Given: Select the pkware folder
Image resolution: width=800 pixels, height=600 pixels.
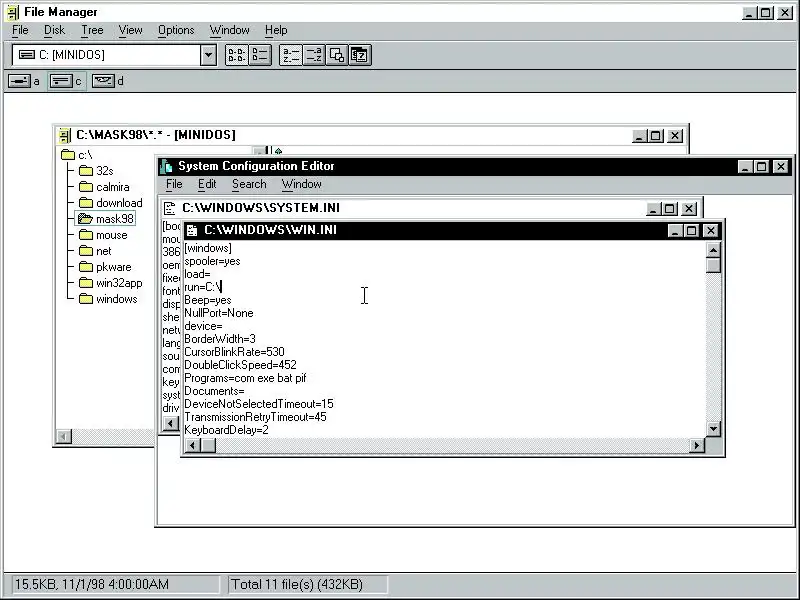Looking at the screenshot, I should (x=105, y=267).
